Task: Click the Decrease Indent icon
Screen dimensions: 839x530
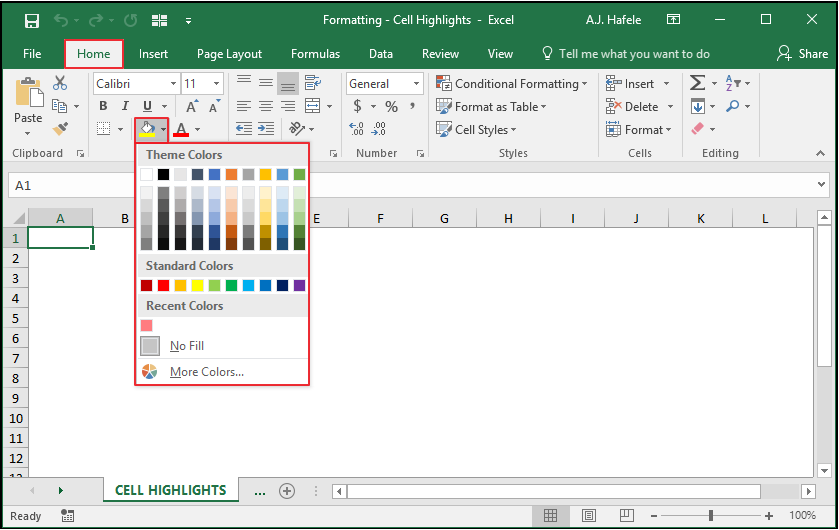Action: [244, 129]
